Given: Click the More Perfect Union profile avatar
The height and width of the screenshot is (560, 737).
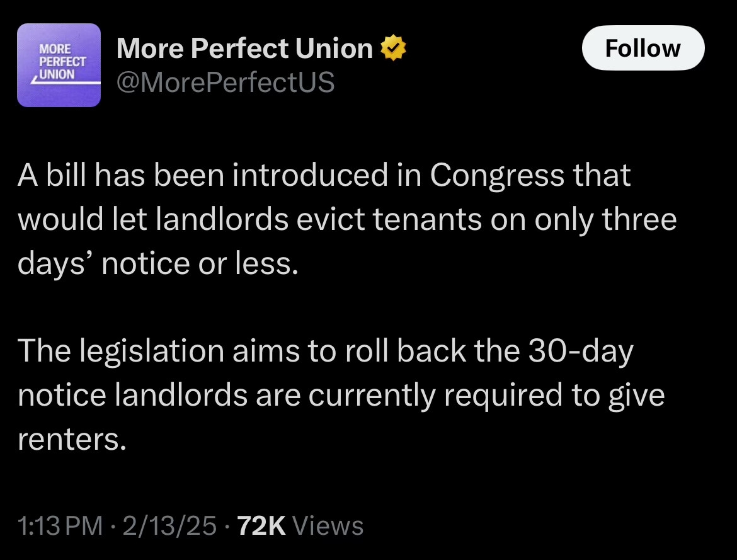Looking at the screenshot, I should (x=59, y=65).
